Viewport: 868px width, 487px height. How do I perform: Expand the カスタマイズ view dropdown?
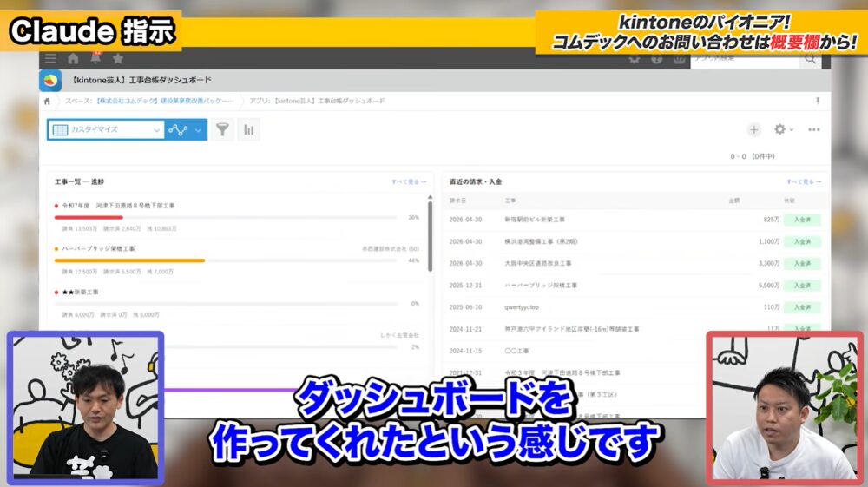[x=106, y=129]
